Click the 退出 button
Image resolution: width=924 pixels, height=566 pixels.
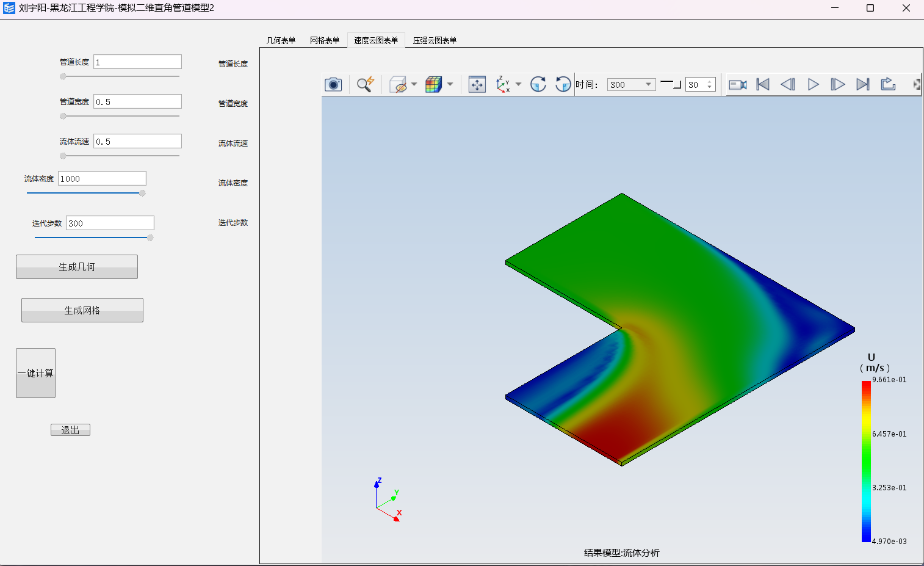tap(70, 430)
